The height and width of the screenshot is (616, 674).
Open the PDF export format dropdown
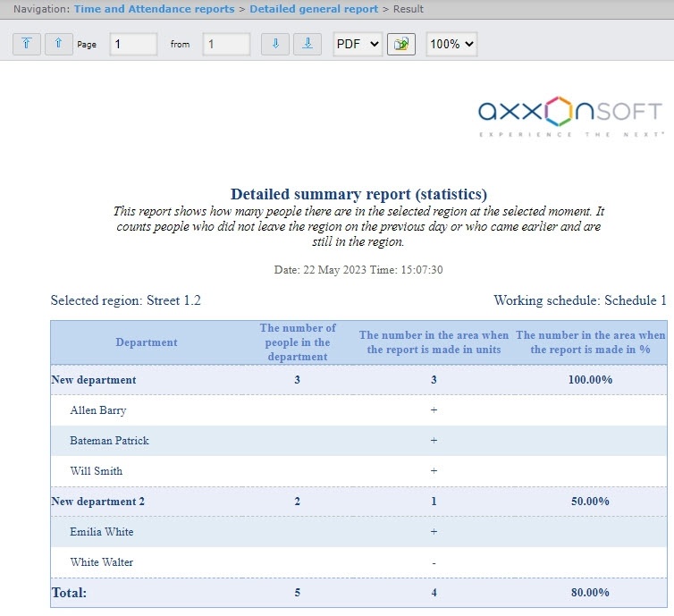[x=357, y=44]
